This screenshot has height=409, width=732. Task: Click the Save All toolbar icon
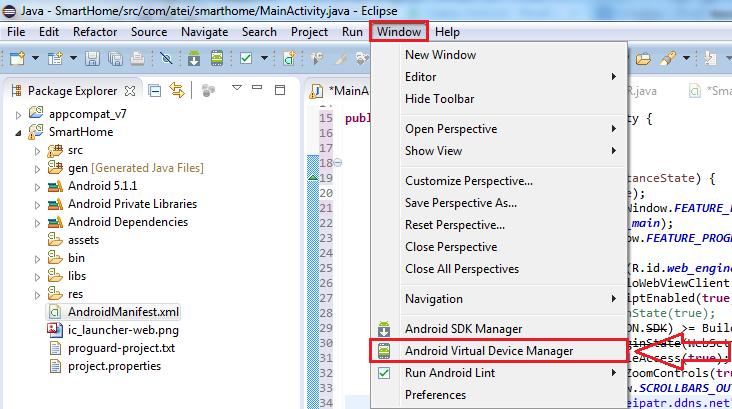(x=115, y=58)
